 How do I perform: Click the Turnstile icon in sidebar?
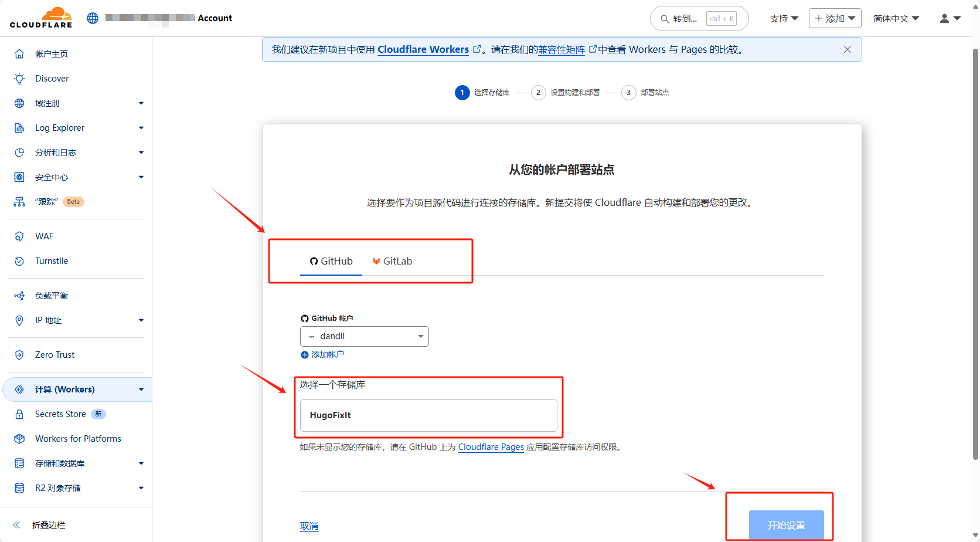19,261
